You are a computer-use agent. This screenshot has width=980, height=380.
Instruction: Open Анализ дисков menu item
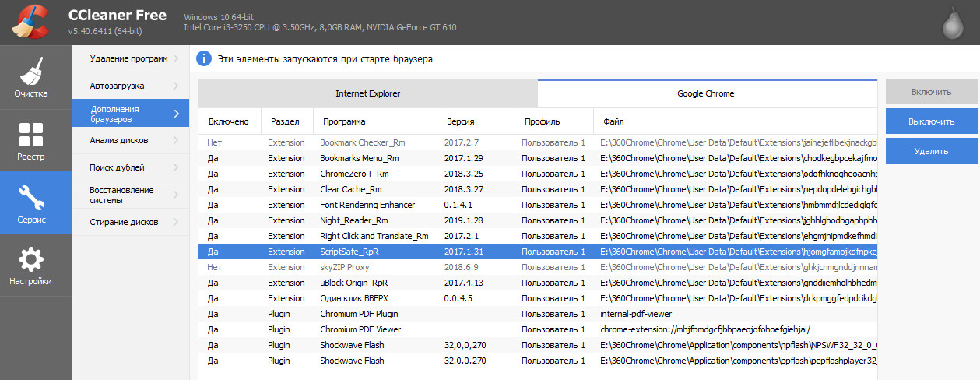[x=131, y=140]
